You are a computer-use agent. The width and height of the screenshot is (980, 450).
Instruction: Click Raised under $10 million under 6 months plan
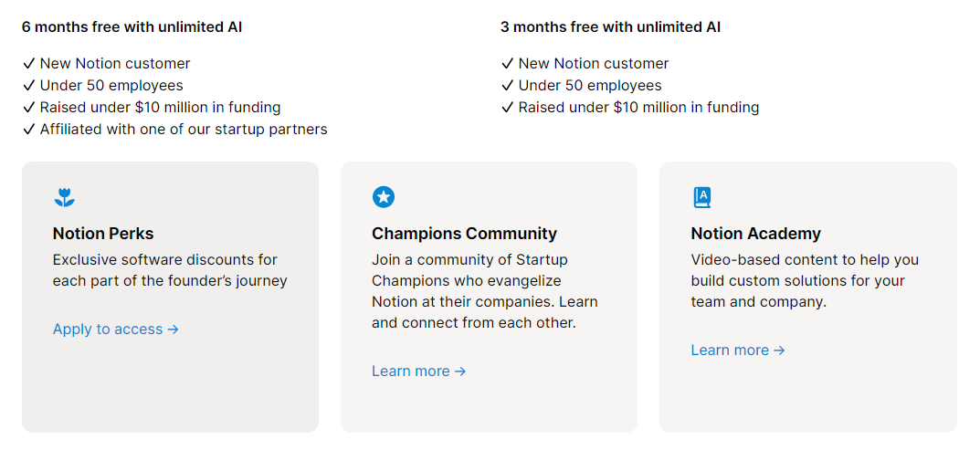click(x=152, y=107)
